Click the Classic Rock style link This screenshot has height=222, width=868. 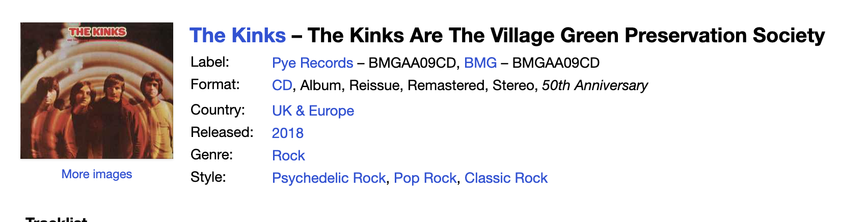point(506,178)
